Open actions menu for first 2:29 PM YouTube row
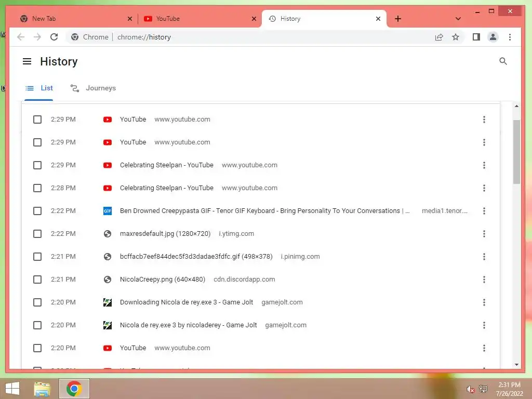Screen dimensions: 532x399 [484, 119]
